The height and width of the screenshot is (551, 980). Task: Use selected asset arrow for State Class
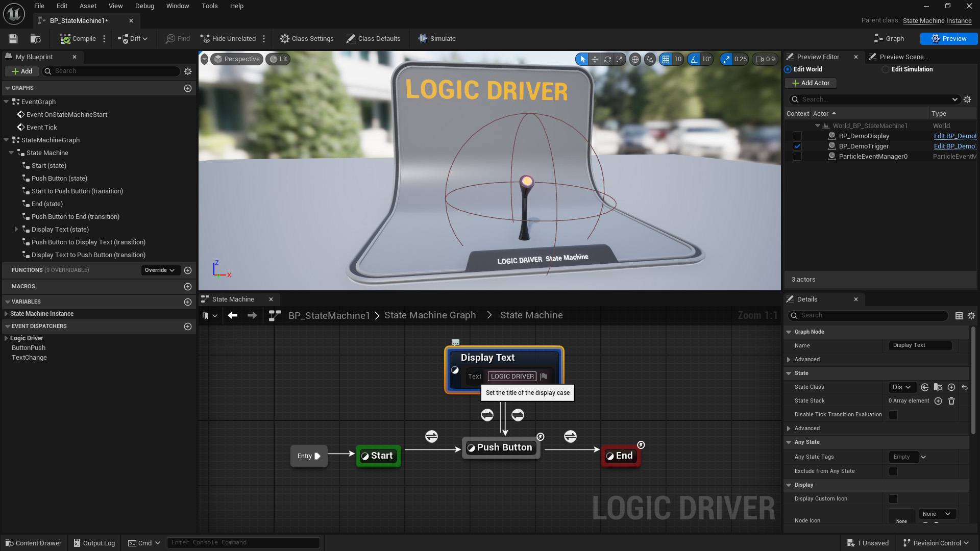[924, 387]
